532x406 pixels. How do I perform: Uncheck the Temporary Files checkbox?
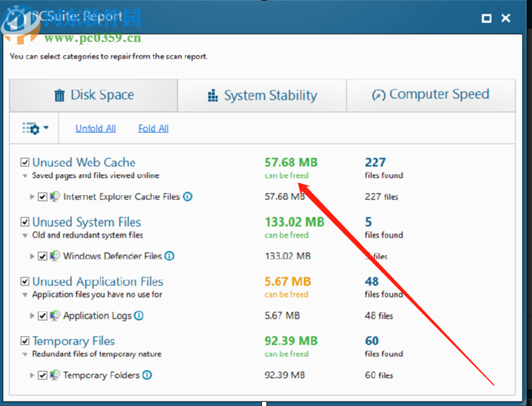point(25,341)
